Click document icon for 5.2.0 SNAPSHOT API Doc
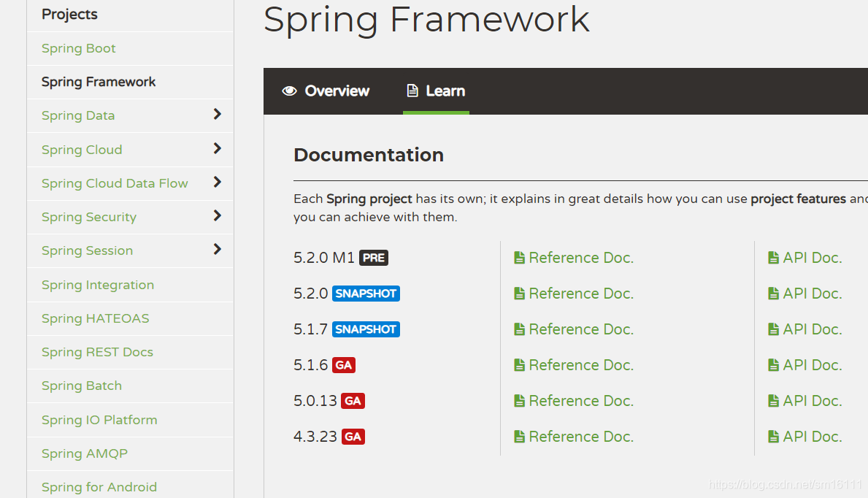Image resolution: width=868 pixels, height=498 pixels. [x=773, y=294]
